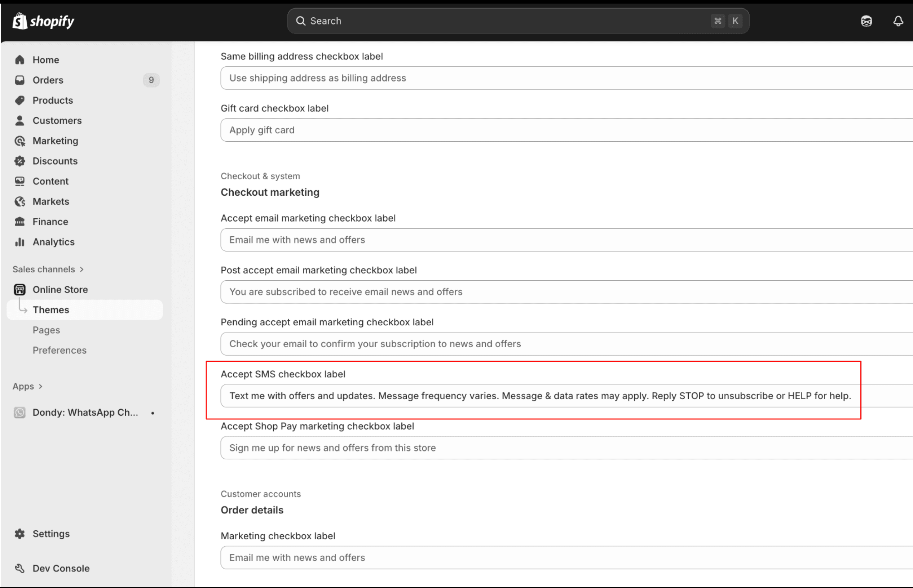Open the Markets section

click(51, 201)
